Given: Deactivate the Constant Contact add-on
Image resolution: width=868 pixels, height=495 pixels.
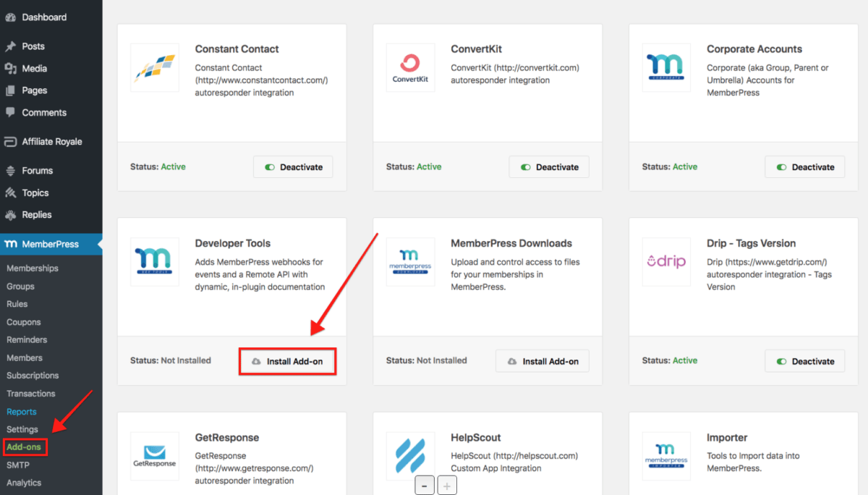Looking at the screenshot, I should 293,167.
